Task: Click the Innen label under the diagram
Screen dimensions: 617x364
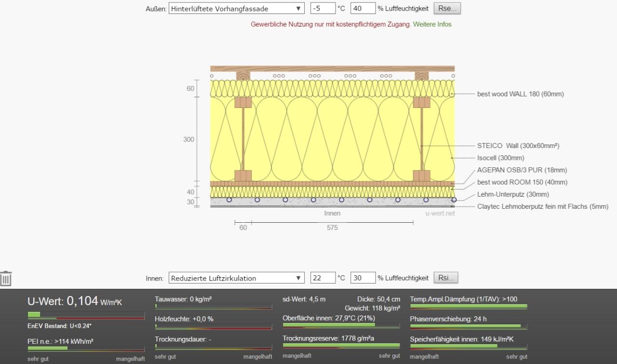Action: [332, 213]
